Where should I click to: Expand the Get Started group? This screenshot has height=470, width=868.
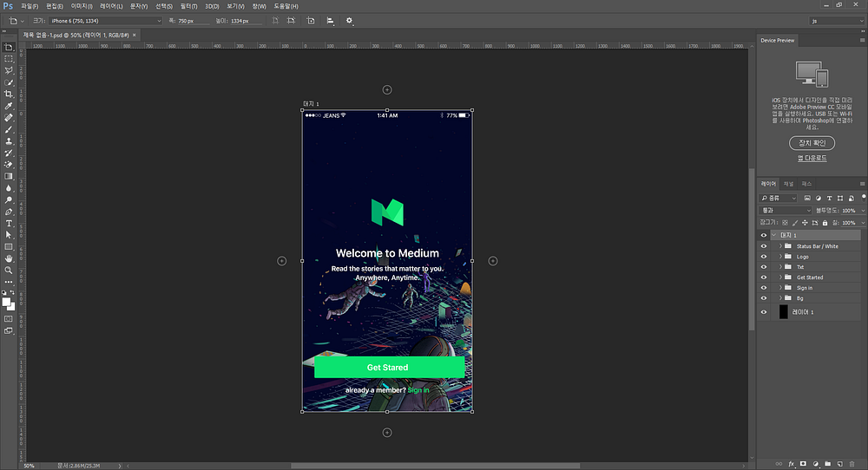[780, 277]
